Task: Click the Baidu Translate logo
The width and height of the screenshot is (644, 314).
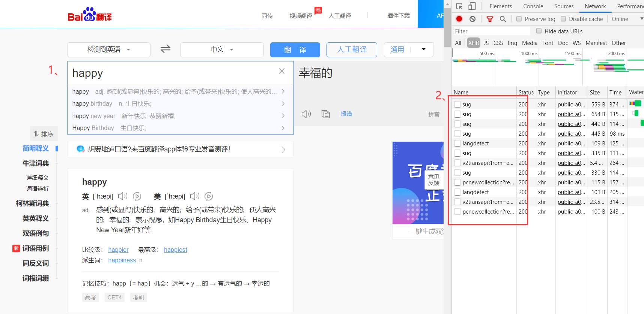Action: [90, 14]
